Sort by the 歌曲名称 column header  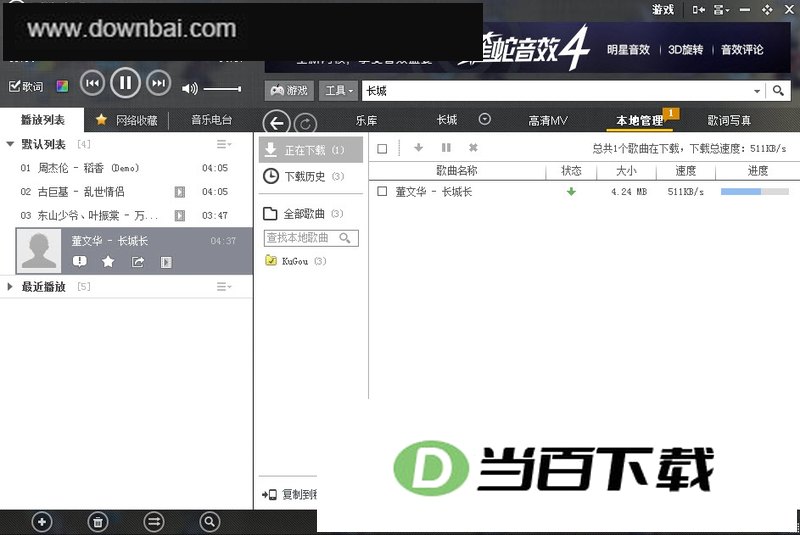click(457, 171)
